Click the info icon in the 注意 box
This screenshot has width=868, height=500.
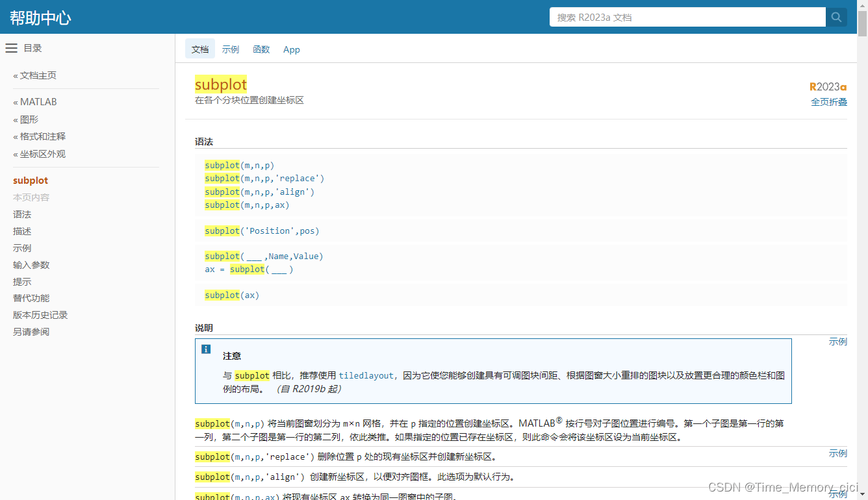(206, 349)
